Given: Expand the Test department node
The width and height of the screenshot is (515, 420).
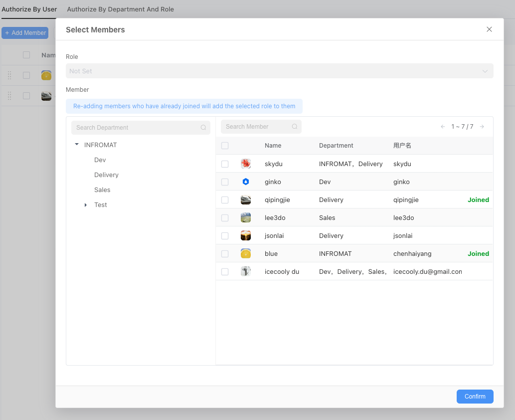Looking at the screenshot, I should (x=86, y=205).
